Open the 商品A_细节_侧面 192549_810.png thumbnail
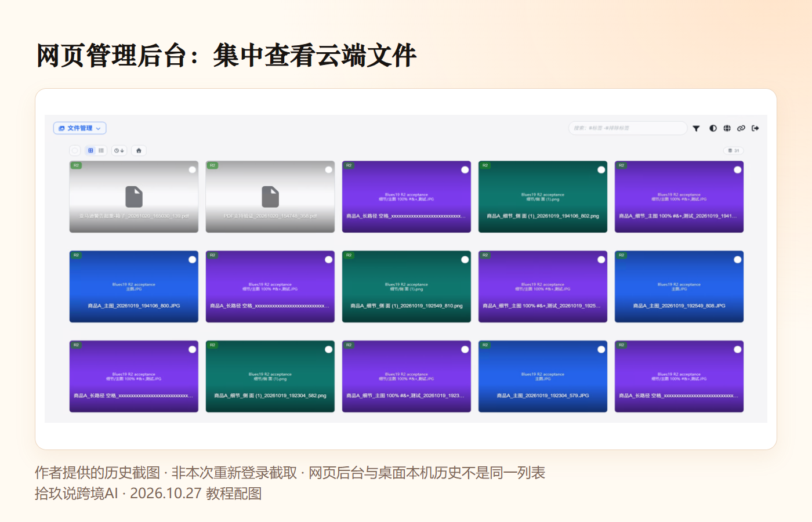Screen dimensions: 812x522 [x=407, y=287]
